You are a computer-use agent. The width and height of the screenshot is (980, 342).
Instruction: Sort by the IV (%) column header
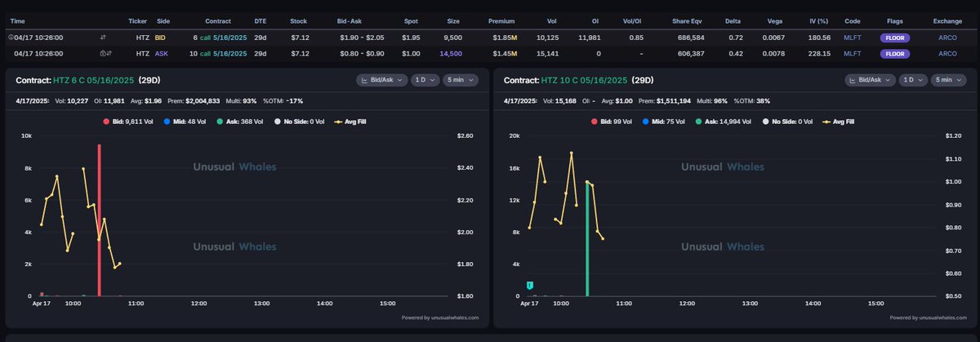(819, 20)
